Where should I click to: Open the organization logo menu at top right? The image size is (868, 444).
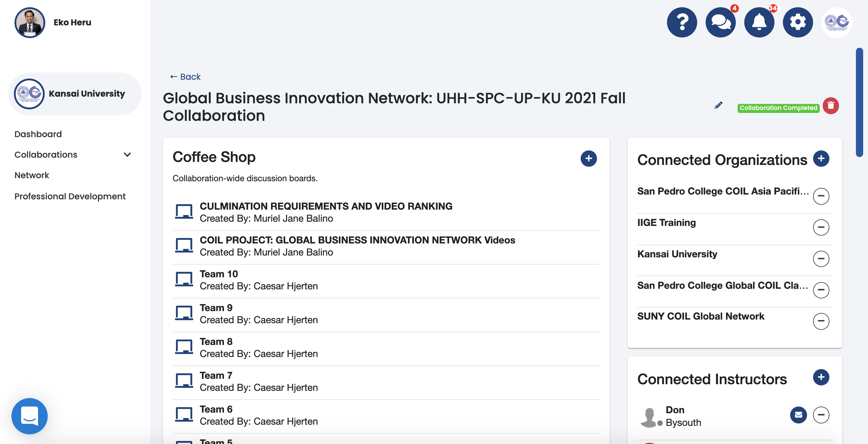[x=836, y=22]
